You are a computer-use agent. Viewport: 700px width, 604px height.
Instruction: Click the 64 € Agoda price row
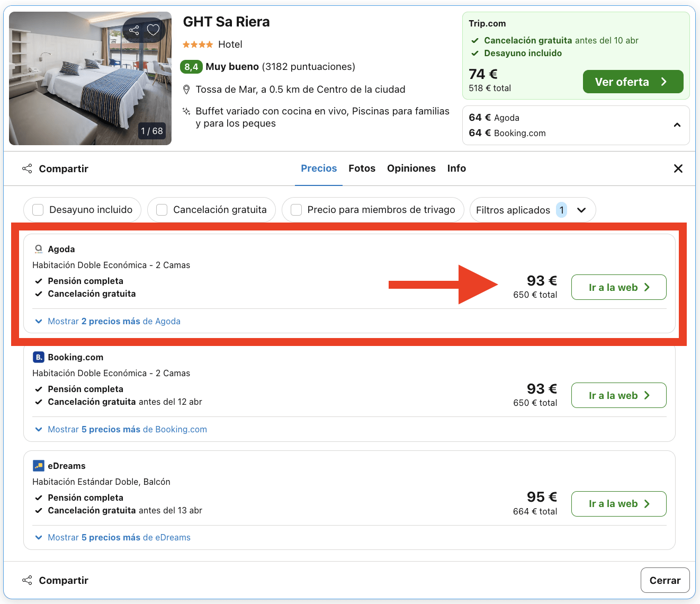pyautogui.click(x=494, y=118)
